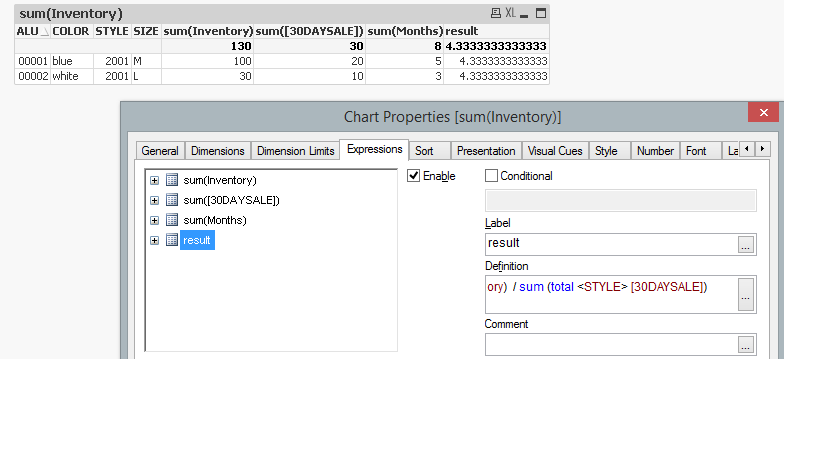Screen dimensions: 819x460
Task: Click the table icon beside result expression
Action: (172, 240)
